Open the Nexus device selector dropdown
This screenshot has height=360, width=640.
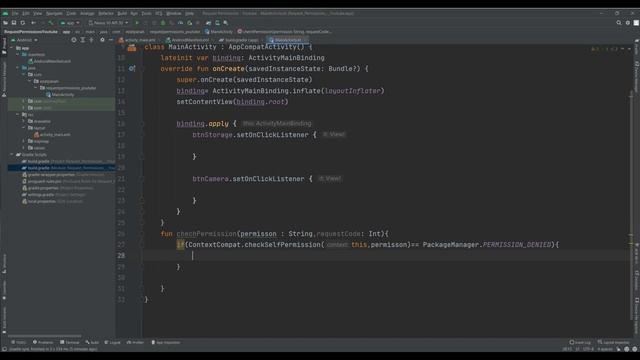[x=108, y=23]
